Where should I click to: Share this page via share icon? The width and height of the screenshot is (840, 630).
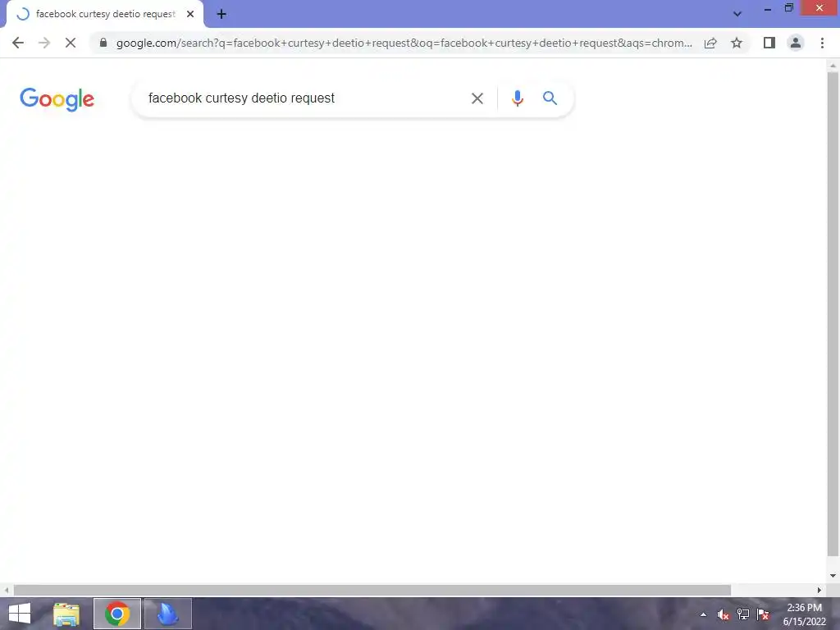click(710, 43)
